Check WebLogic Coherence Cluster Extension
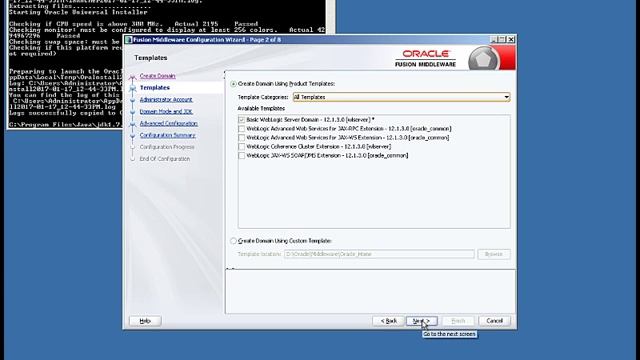The height and width of the screenshot is (360, 640). tap(242, 147)
